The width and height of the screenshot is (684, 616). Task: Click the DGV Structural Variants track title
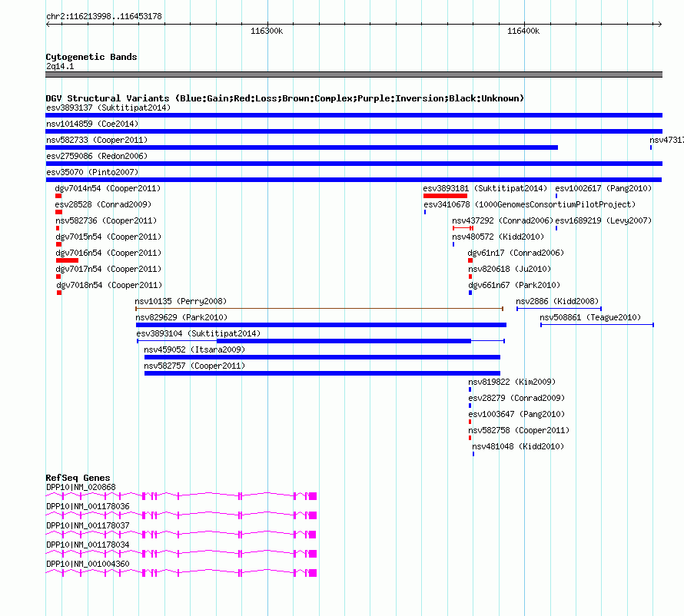(x=284, y=98)
